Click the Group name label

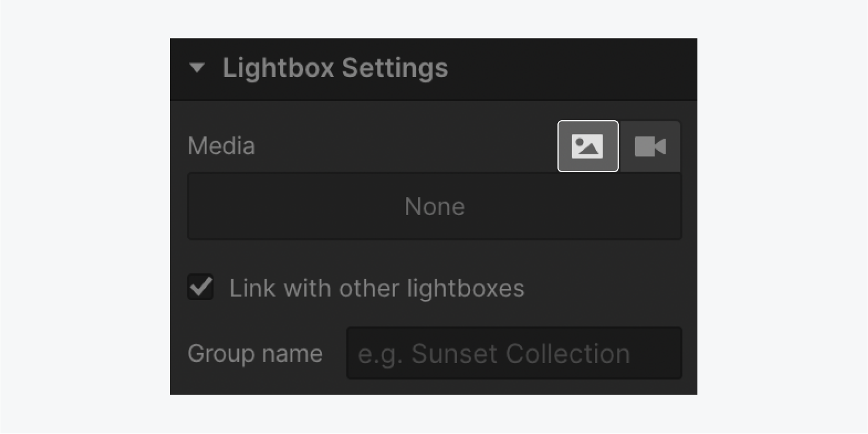(255, 354)
